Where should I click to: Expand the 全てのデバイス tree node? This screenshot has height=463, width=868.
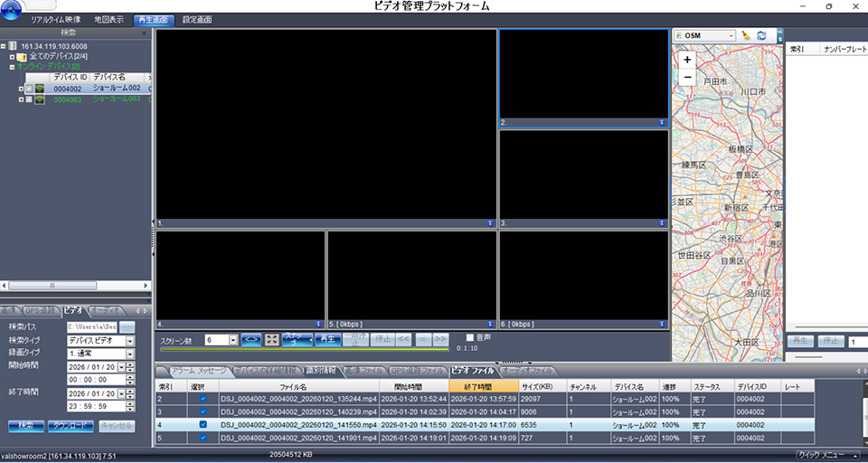12,57
